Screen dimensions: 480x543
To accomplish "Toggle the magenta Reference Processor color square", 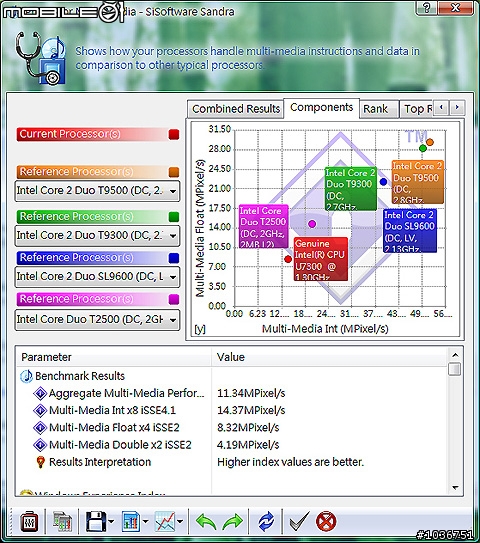I will pos(174,299).
